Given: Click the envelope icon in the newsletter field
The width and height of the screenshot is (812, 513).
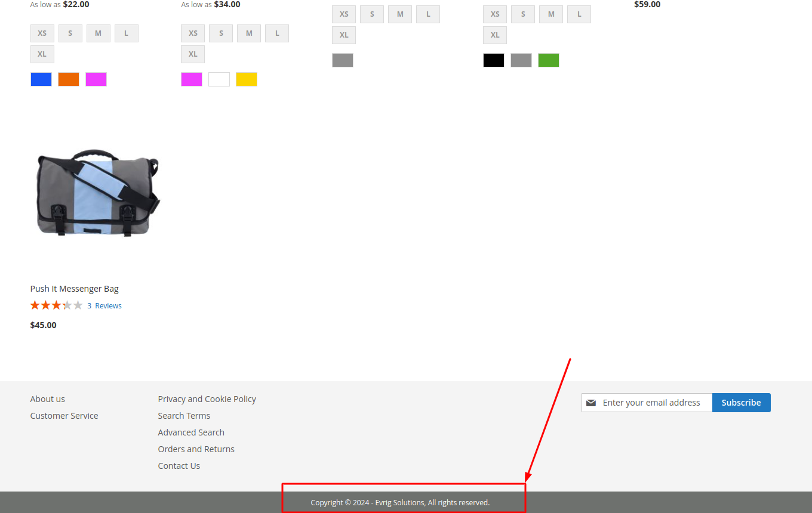Looking at the screenshot, I should 591,403.
